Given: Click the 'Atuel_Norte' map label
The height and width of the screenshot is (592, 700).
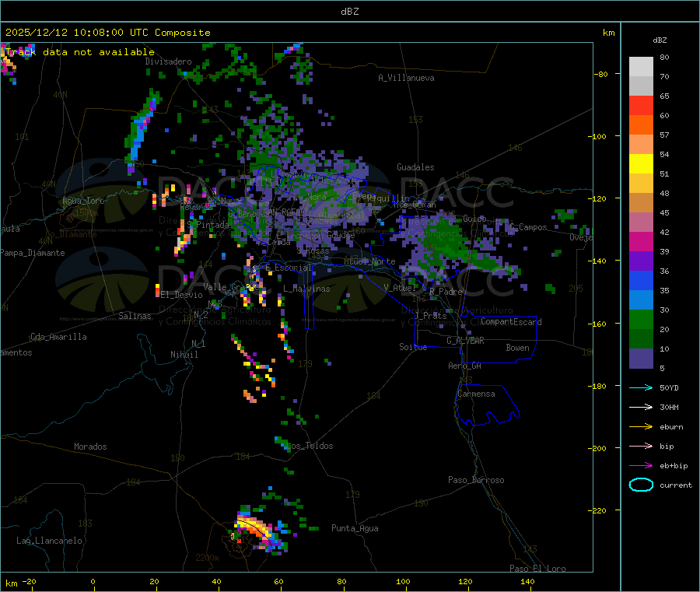Looking at the screenshot, I should coord(369,261).
